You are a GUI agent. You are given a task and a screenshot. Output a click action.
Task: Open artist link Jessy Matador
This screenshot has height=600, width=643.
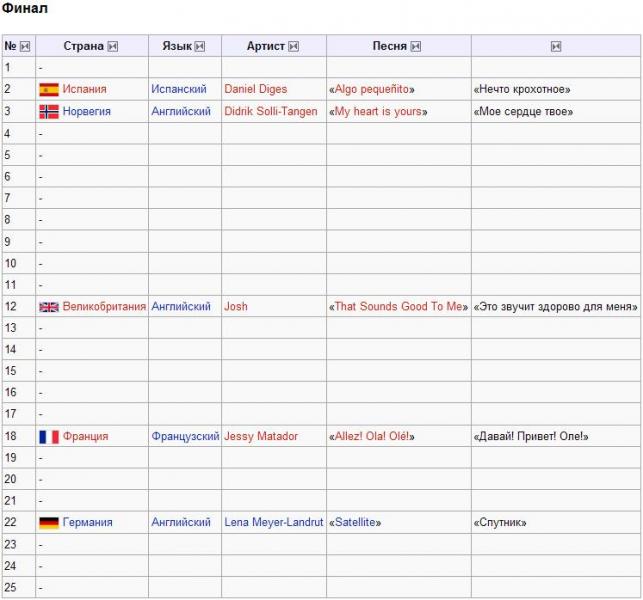(261, 436)
